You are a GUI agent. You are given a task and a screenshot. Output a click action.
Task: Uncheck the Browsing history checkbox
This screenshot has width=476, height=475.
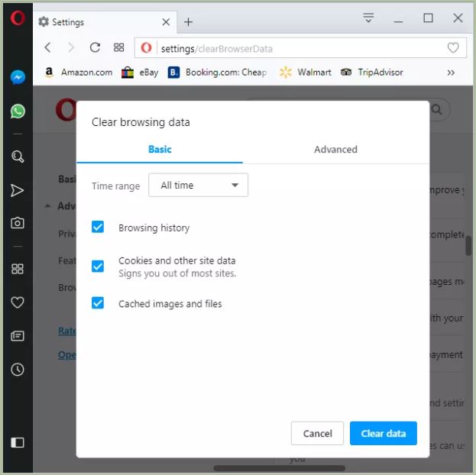(x=98, y=227)
